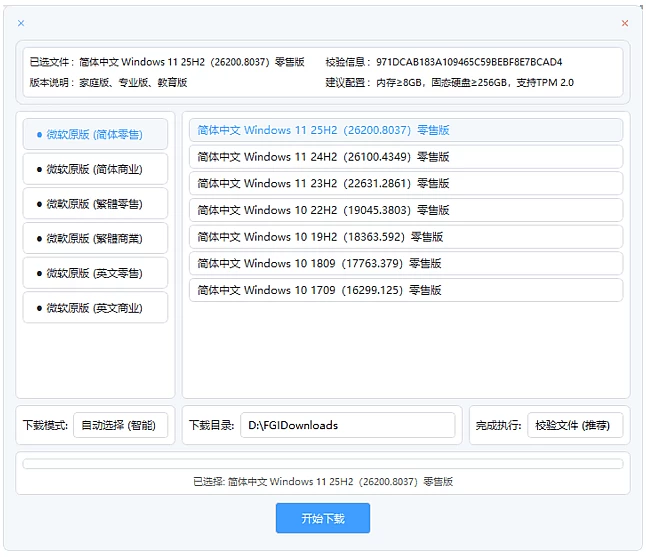
Task: Select Windows 10 19H2 (18363.592) 零售版
Action: [x=405, y=237]
